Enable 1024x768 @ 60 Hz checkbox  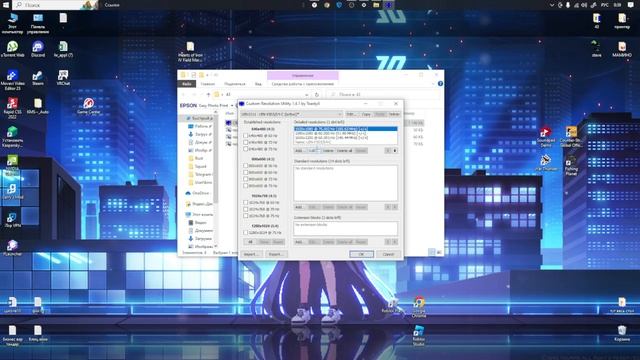tap(245, 202)
